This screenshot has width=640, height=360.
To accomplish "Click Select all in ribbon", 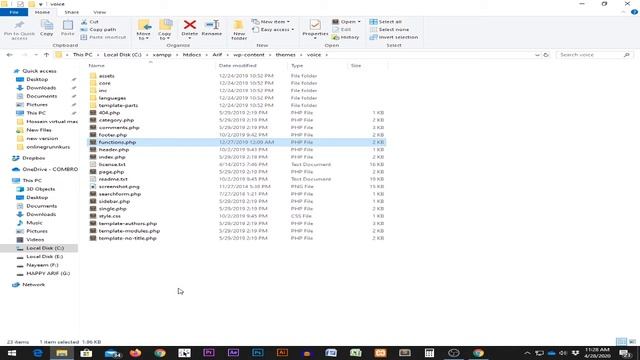I will tap(386, 22).
